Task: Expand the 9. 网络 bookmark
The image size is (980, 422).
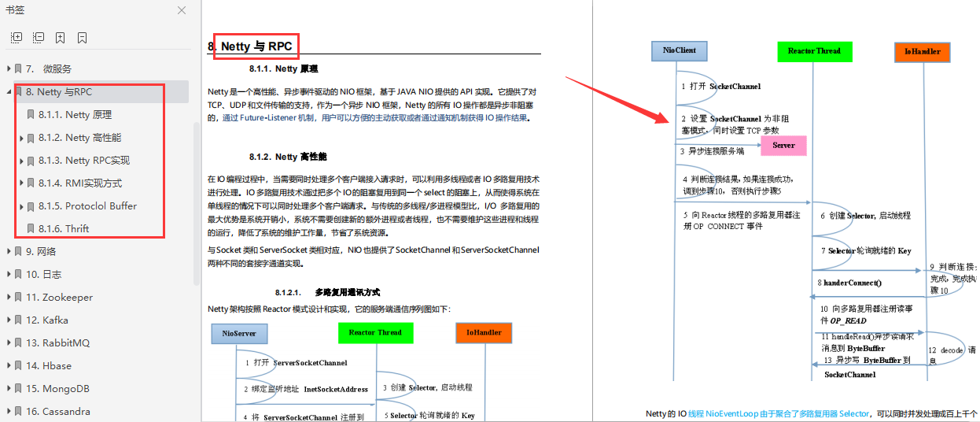Action: 9,252
